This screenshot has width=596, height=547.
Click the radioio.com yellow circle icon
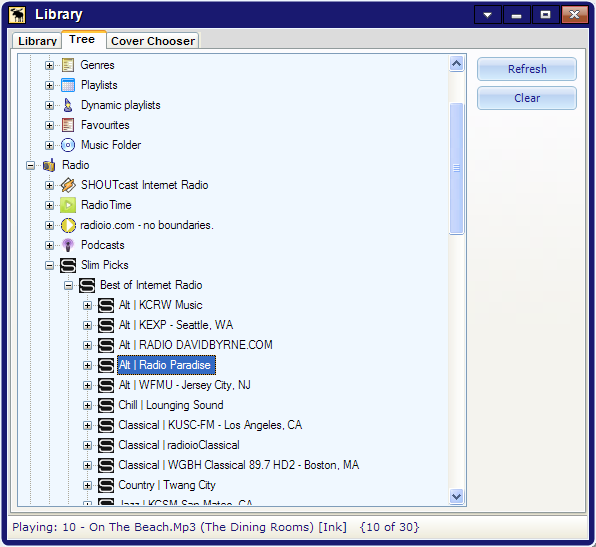pos(68,225)
